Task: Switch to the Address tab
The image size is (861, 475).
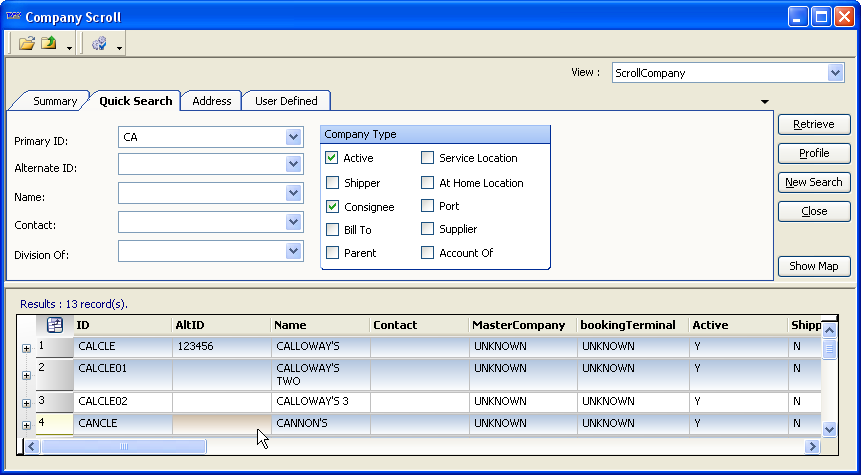Action: (211, 101)
